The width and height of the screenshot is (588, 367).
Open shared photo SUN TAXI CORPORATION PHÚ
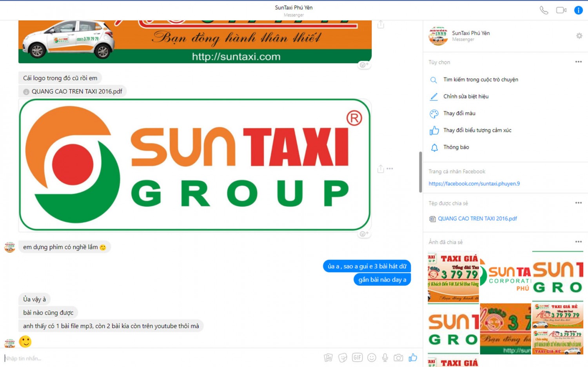point(505,277)
